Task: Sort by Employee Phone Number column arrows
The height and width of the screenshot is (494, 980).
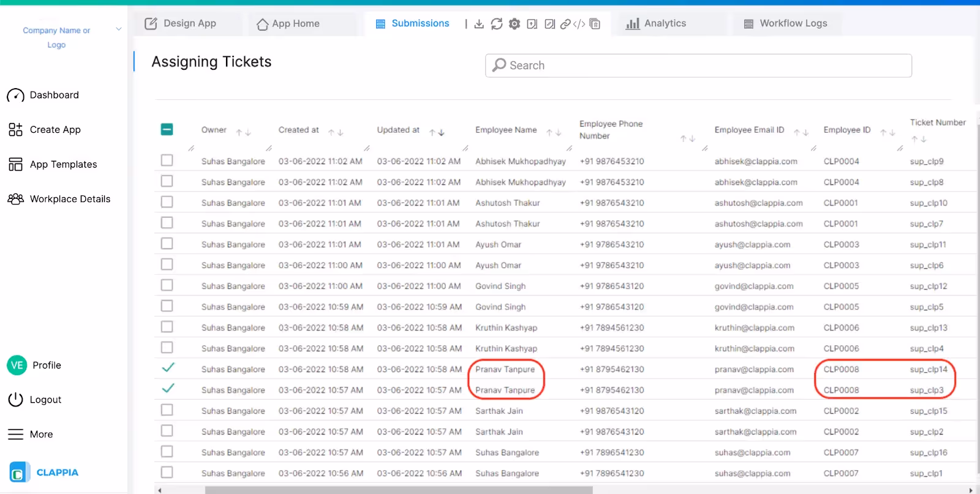Action: 688,139
